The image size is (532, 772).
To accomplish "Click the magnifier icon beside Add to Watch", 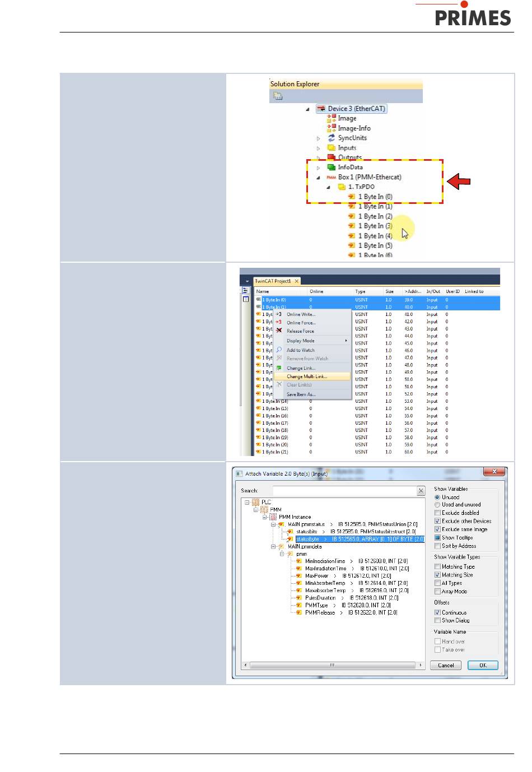I will 279,350.
